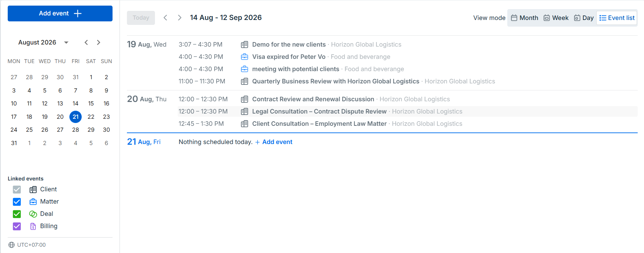
Task: Click the Matter label in Linked events
Action: (49, 201)
